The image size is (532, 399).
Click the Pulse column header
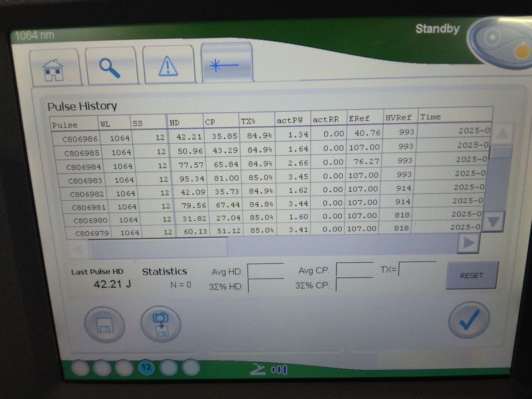[74, 124]
